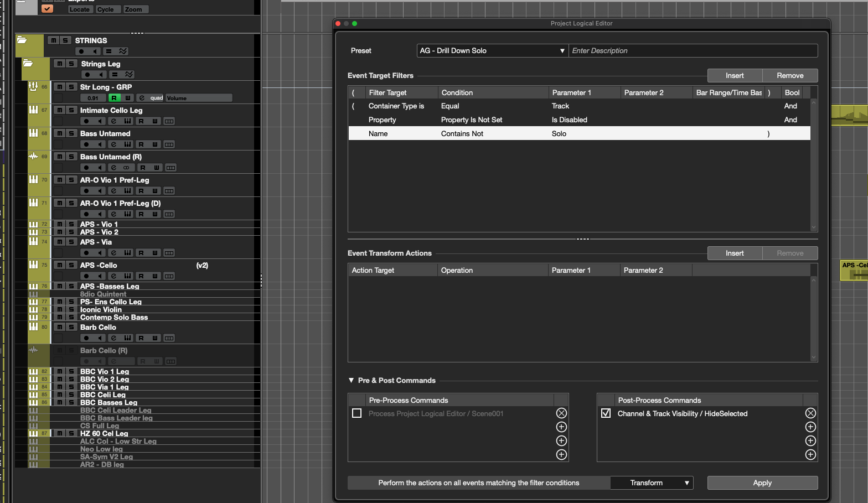Mute the AR-O Vio 1 Pref-Leg track
Image resolution: width=868 pixels, height=503 pixels.
[x=60, y=180]
